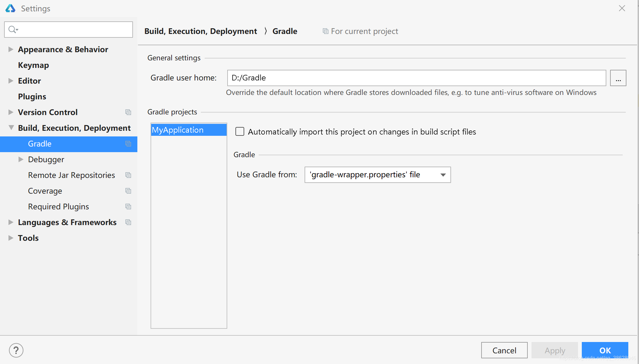Expand the Debugger tree node
This screenshot has width=639, height=364.
[21, 159]
